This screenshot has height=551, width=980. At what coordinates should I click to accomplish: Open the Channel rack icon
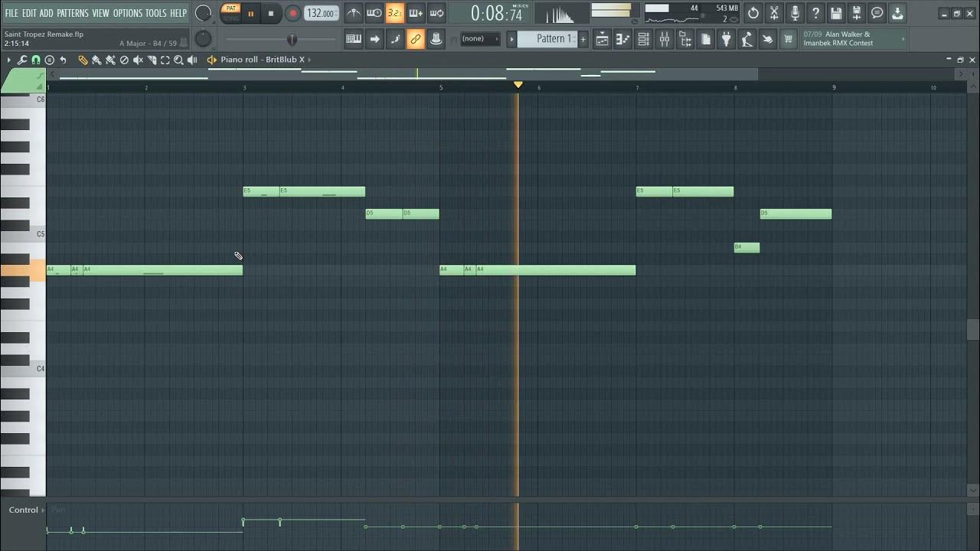coord(644,39)
